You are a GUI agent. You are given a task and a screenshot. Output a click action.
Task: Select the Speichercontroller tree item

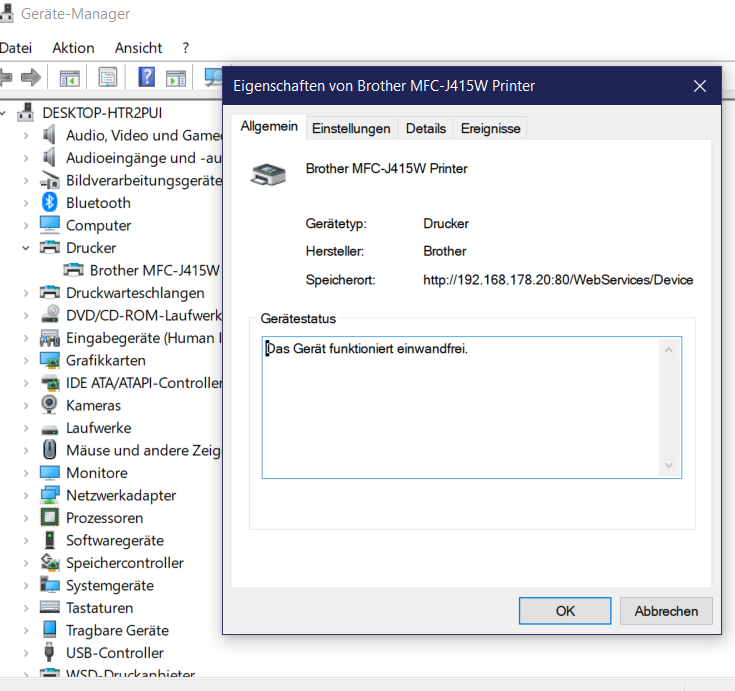(x=125, y=563)
